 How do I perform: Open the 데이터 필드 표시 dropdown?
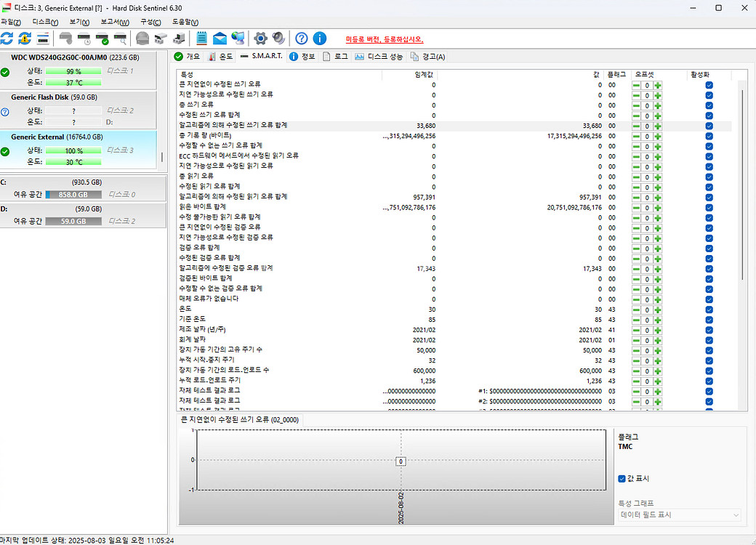coord(680,515)
